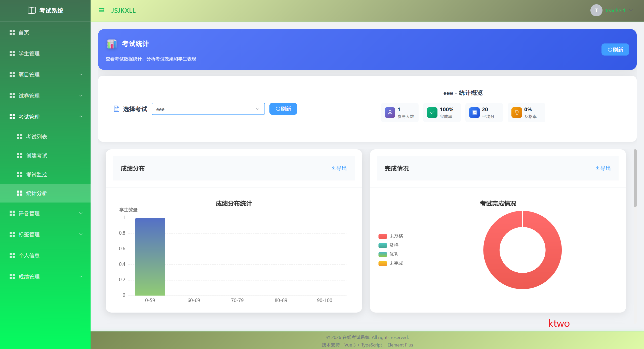Click the 刷新 button in the blue banner
Viewport: 644px width, 349px height.
(615, 49)
